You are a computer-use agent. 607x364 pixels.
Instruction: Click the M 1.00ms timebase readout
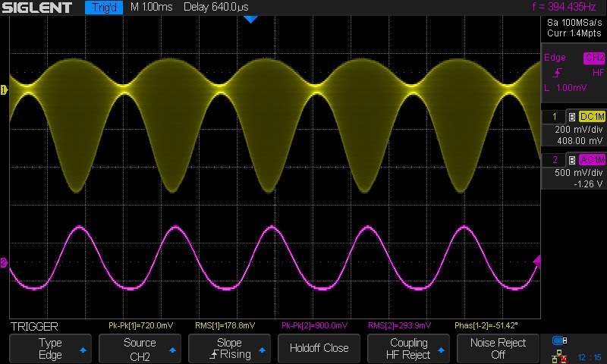pos(150,8)
